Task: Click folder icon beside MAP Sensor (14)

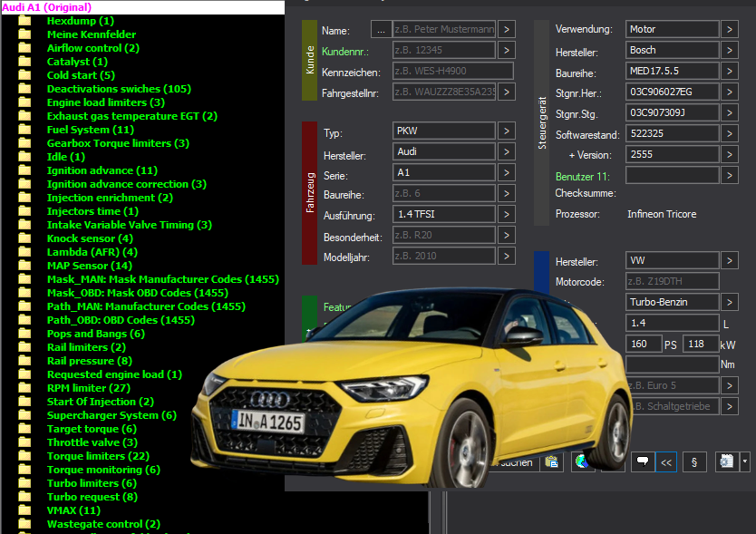Action: [x=24, y=266]
